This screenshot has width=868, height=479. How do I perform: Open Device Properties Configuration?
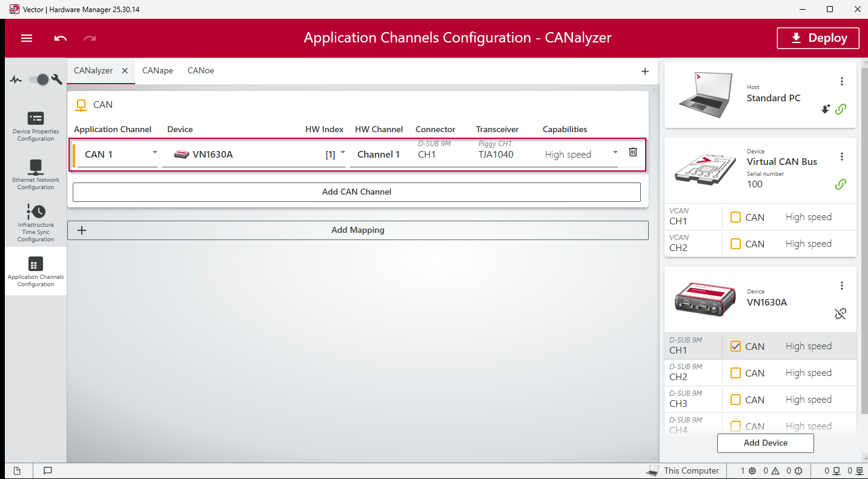click(x=36, y=126)
